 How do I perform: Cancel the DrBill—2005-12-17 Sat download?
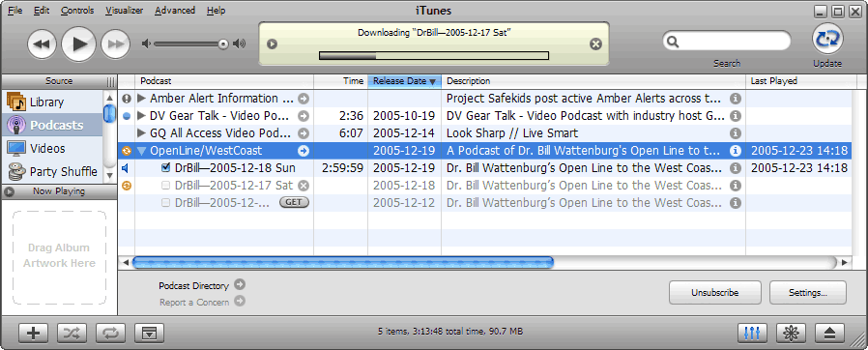tap(304, 186)
